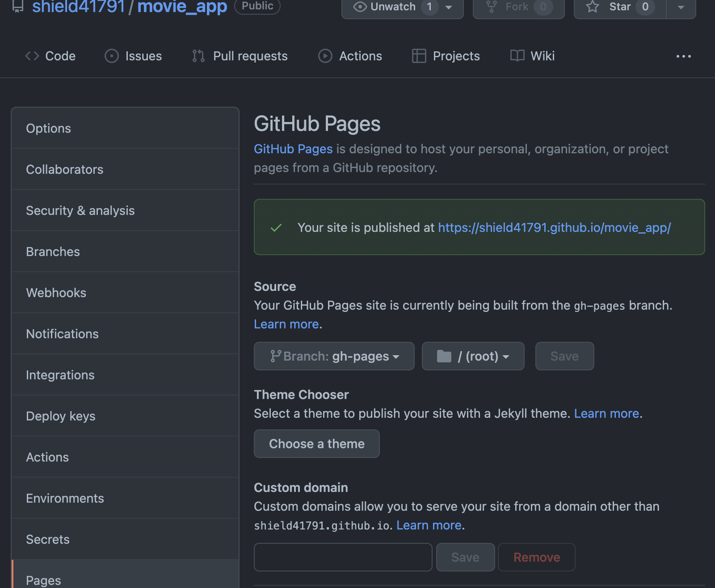Click Save button next to root selector
Viewport: 715px width, 588px height.
[x=565, y=356]
